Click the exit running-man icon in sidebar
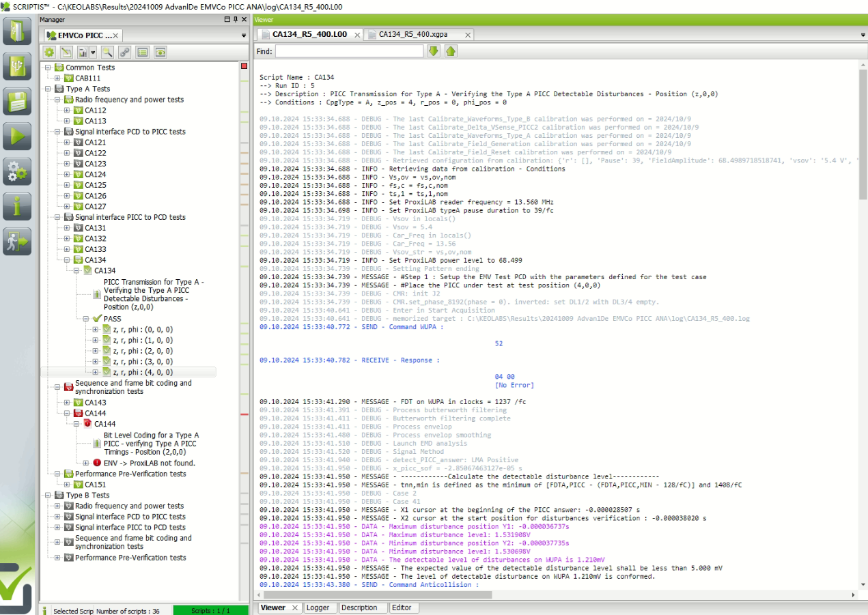The height and width of the screenshot is (615, 868). [17, 241]
